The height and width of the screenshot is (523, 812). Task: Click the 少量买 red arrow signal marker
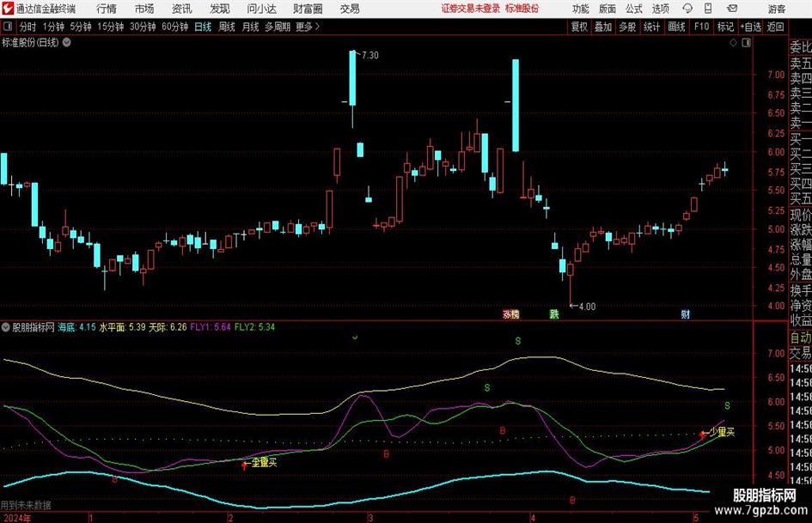pos(703,435)
